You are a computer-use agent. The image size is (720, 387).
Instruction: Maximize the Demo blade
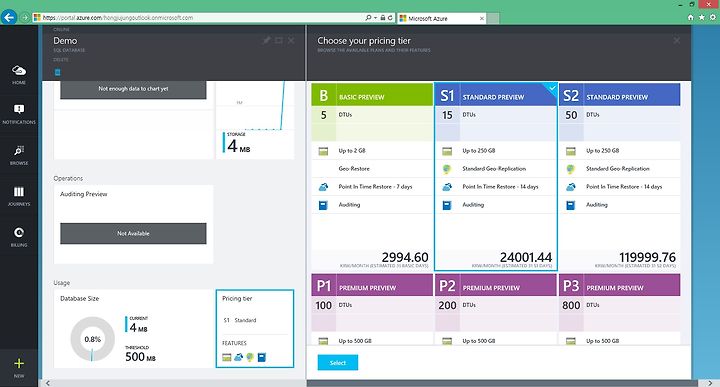pyautogui.click(x=279, y=40)
